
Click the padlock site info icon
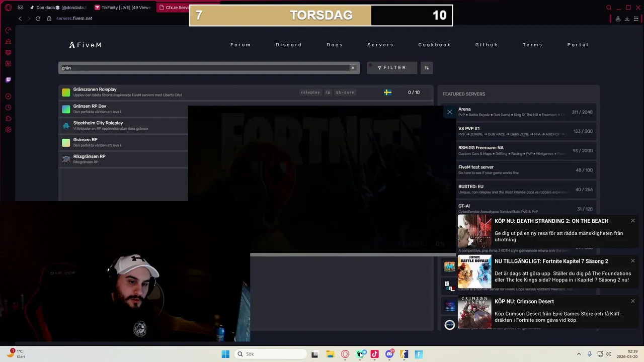[49, 19]
